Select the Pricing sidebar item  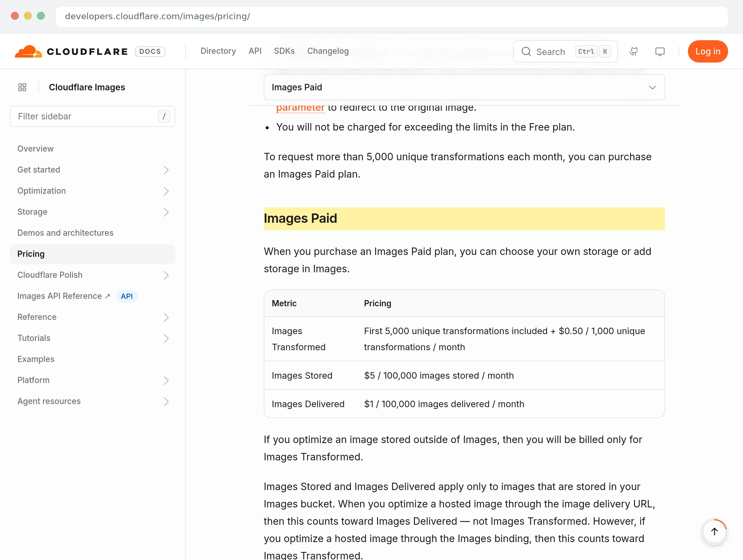(92, 254)
